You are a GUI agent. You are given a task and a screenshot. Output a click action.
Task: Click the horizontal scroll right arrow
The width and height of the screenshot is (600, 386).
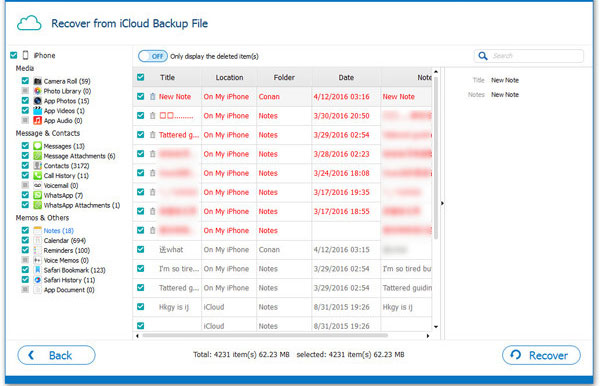point(428,336)
